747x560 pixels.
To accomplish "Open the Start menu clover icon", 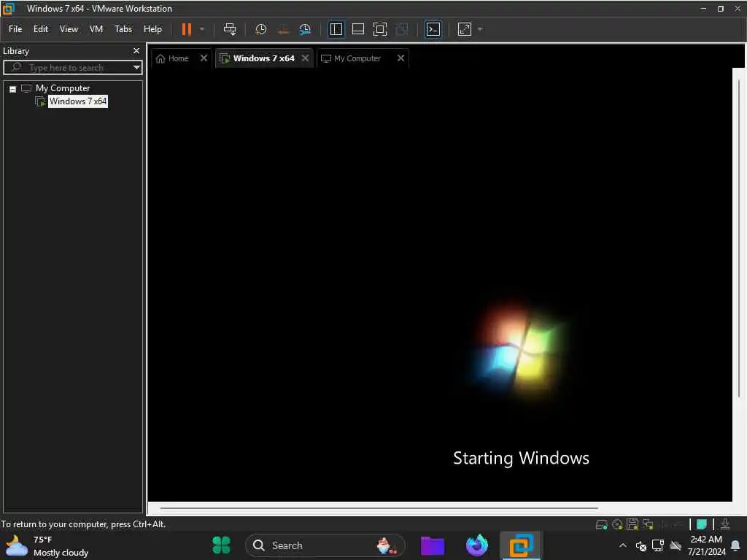I will point(222,545).
